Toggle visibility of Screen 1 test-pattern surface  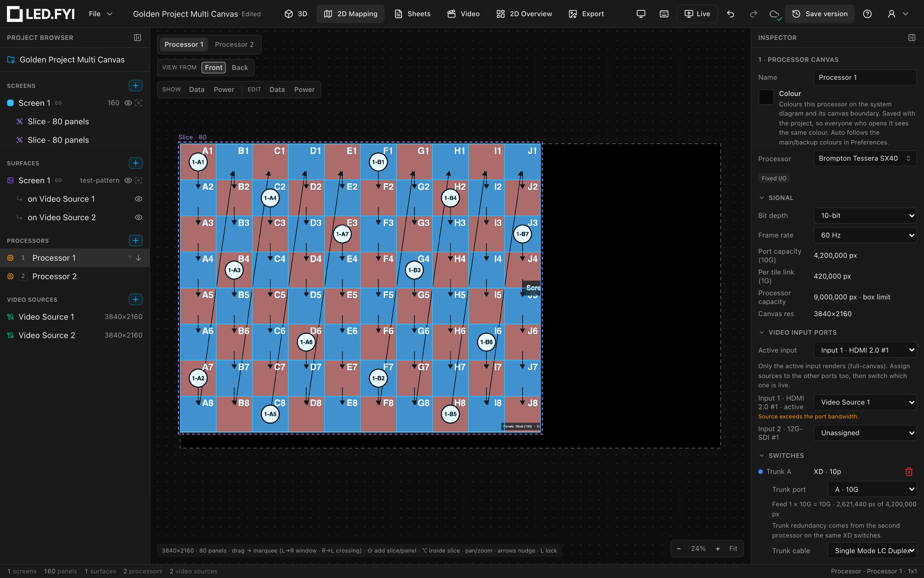(128, 180)
